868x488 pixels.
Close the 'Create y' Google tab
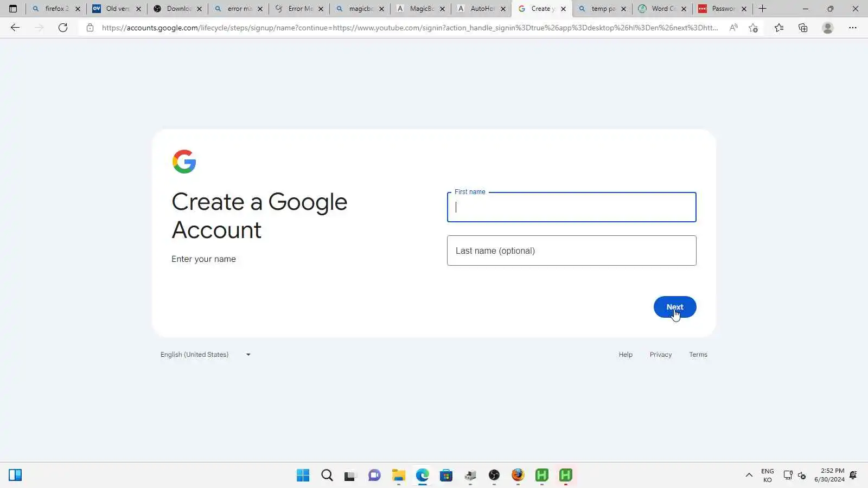click(563, 9)
